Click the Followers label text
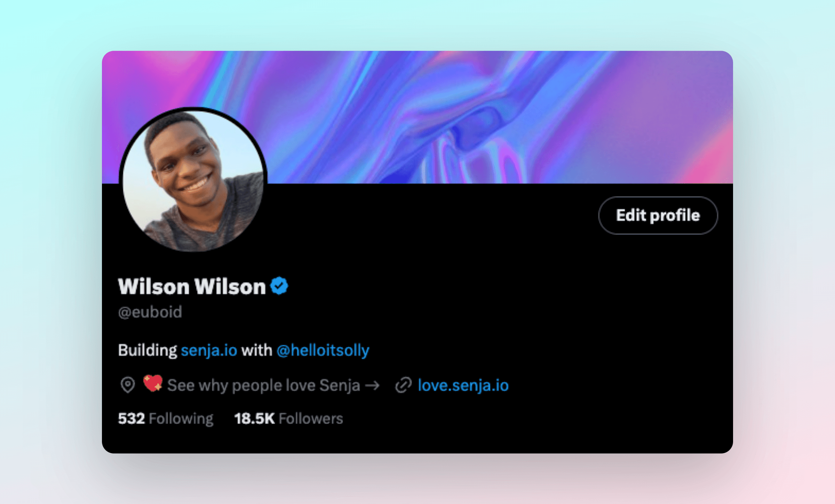 tap(311, 418)
